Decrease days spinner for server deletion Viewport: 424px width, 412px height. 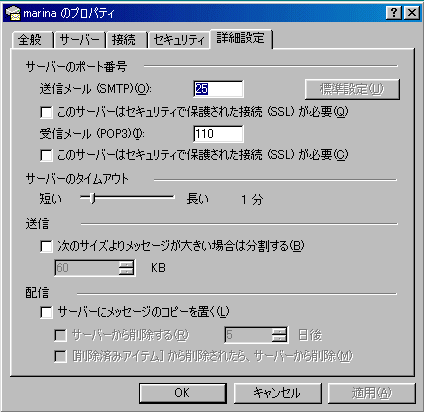click(279, 338)
